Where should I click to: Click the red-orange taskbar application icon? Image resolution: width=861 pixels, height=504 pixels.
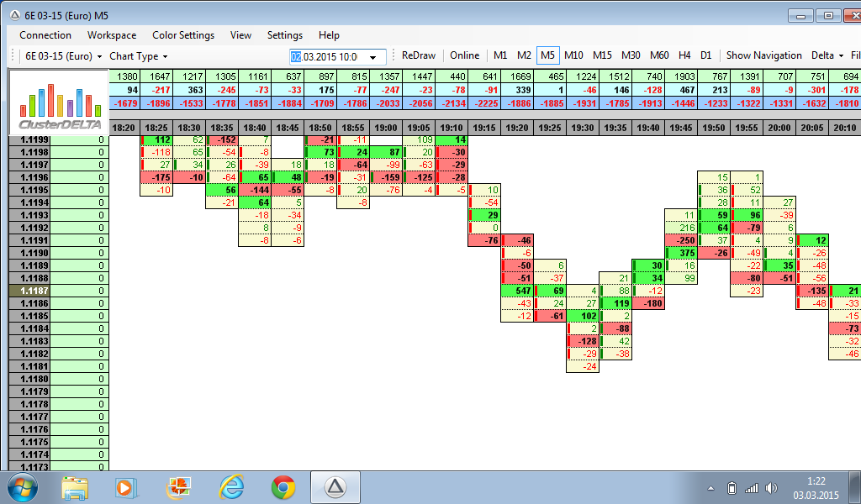pyautogui.click(x=178, y=487)
